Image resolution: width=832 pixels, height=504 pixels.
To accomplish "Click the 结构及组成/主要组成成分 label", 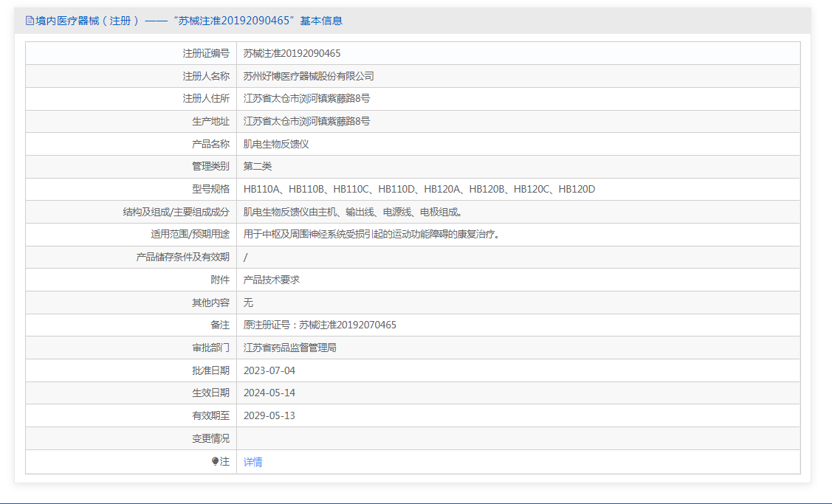I will pyautogui.click(x=176, y=213).
